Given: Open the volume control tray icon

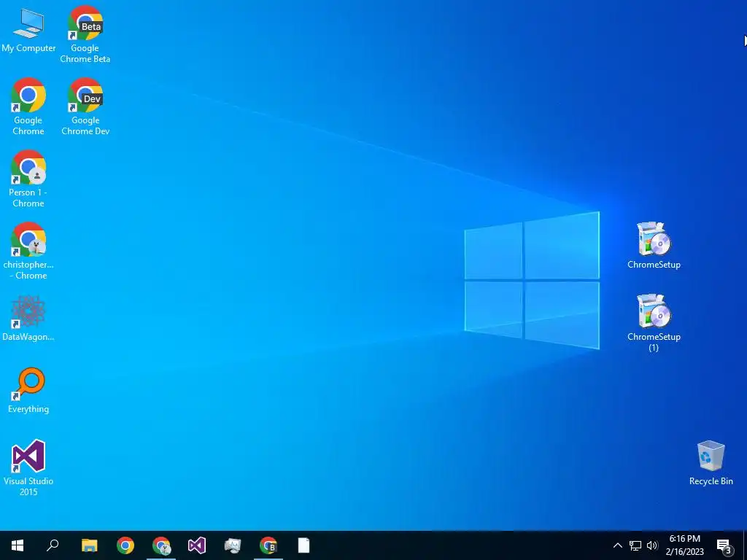Looking at the screenshot, I should point(652,545).
